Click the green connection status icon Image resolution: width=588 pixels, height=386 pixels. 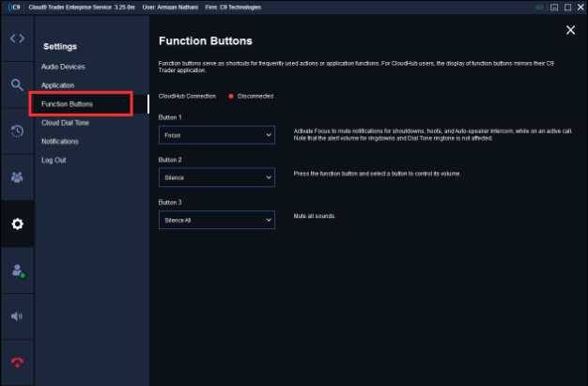[x=539, y=8]
